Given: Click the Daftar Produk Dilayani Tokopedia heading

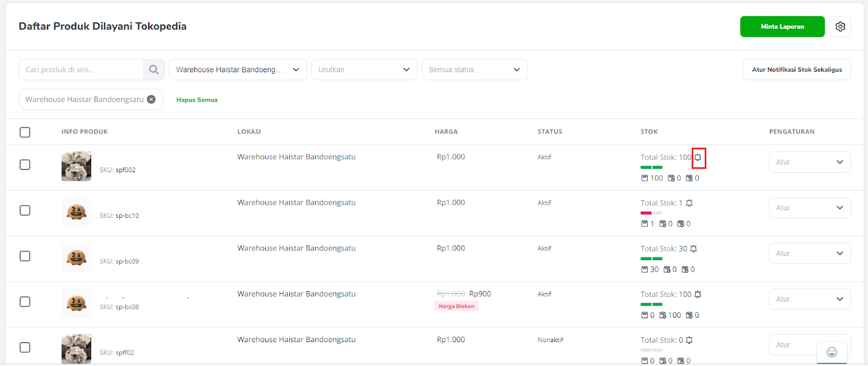Looking at the screenshot, I should pos(103,26).
